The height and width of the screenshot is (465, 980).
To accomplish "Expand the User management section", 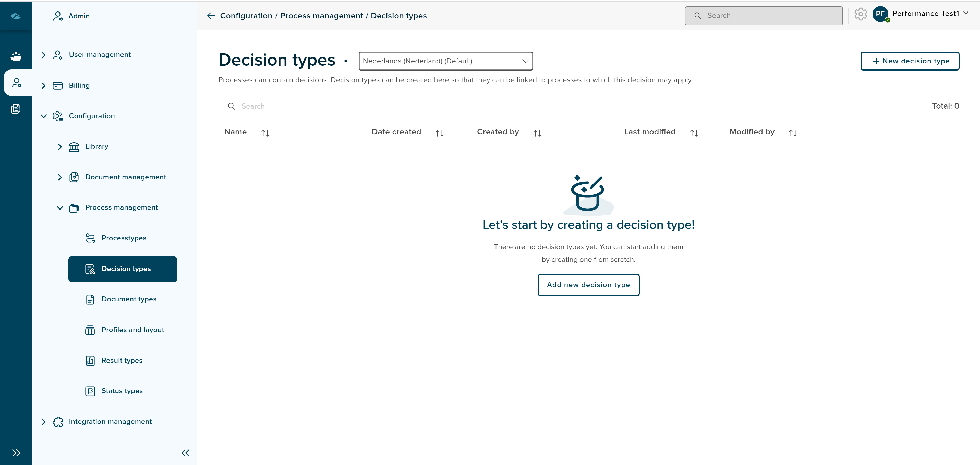I will 43,55.
